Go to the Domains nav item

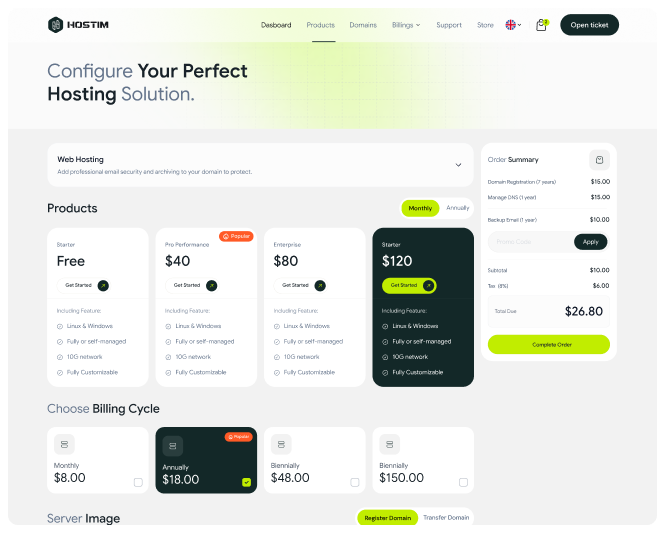[x=363, y=25]
